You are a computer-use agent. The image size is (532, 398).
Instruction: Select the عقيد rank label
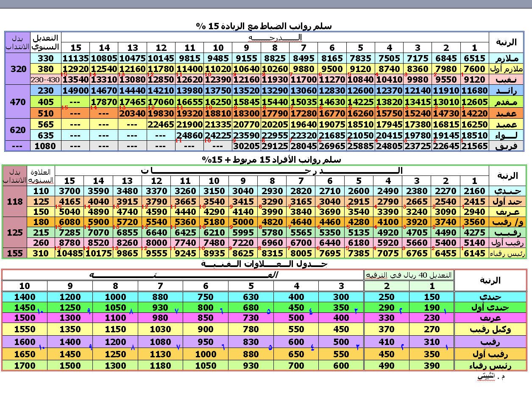(x=507, y=114)
